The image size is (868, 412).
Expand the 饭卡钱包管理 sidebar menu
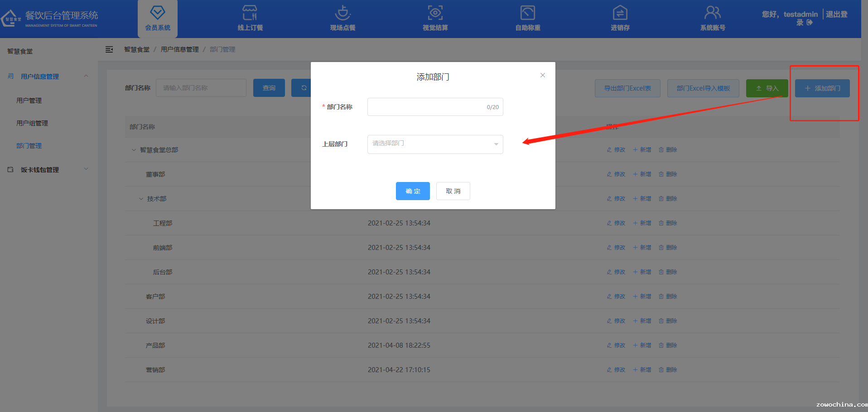[x=86, y=169]
